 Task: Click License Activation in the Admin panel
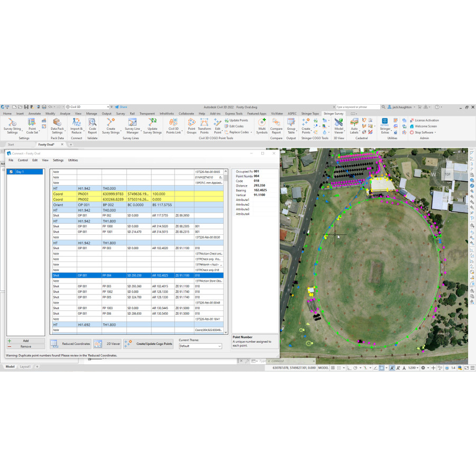point(424,120)
